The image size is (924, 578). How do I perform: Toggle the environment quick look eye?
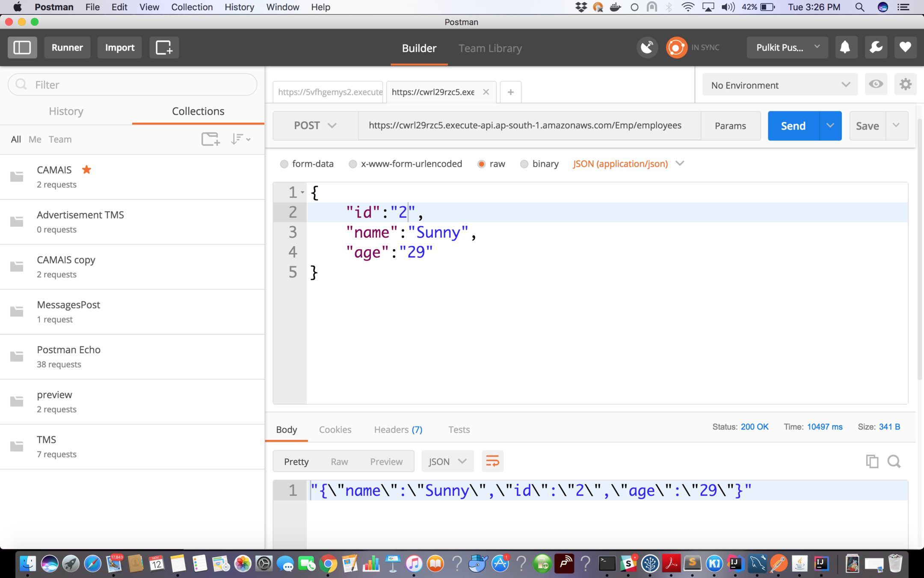tap(876, 84)
